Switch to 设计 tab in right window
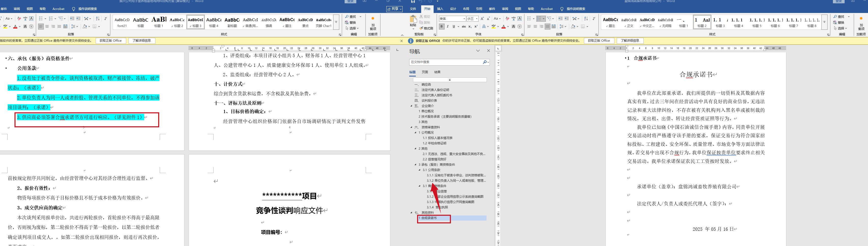868x246 pixels. tap(453, 9)
